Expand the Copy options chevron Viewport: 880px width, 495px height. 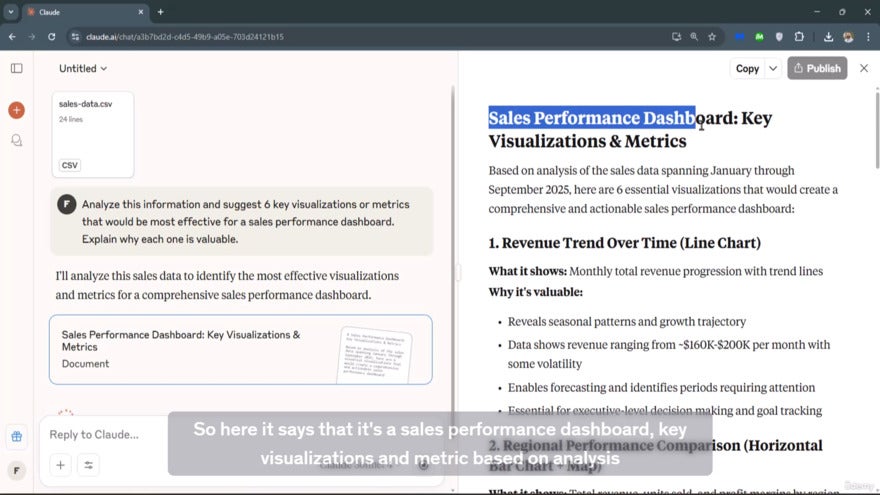(773, 68)
